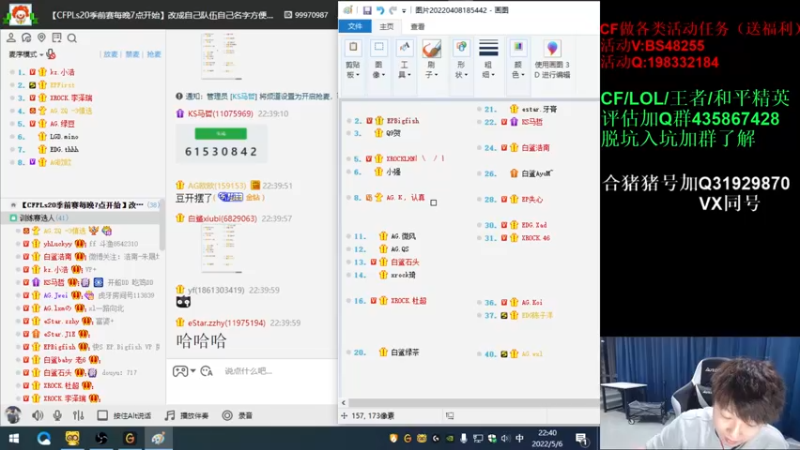Image resolution: width=800 pixels, height=450 pixels.
Task: Open the gamepad emoji panel in chat input
Action: coord(180,371)
